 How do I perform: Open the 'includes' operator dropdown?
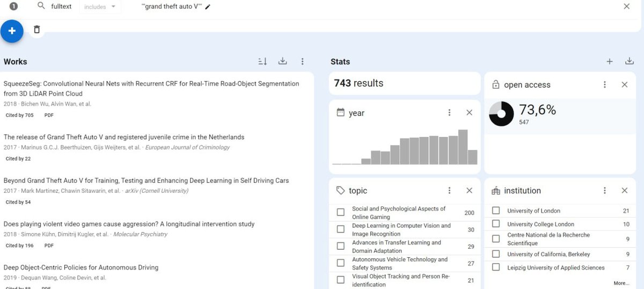click(x=100, y=7)
